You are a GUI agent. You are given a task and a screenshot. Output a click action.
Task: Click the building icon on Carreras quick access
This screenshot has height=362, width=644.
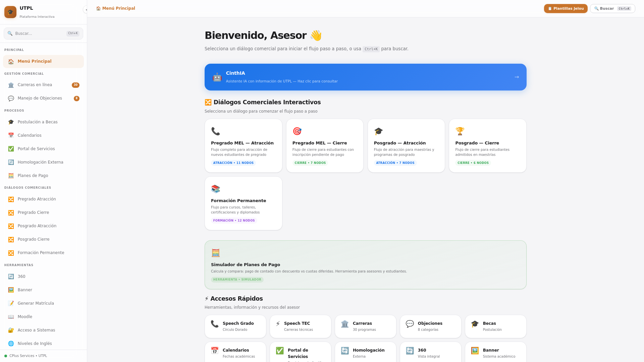[345, 324]
